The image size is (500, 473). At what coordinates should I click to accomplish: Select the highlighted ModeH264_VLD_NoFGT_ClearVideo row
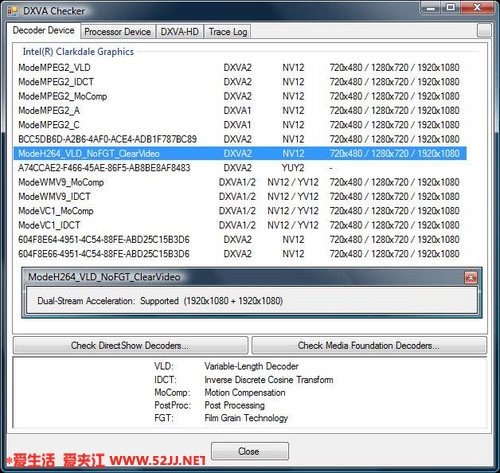pyautogui.click(x=240, y=154)
